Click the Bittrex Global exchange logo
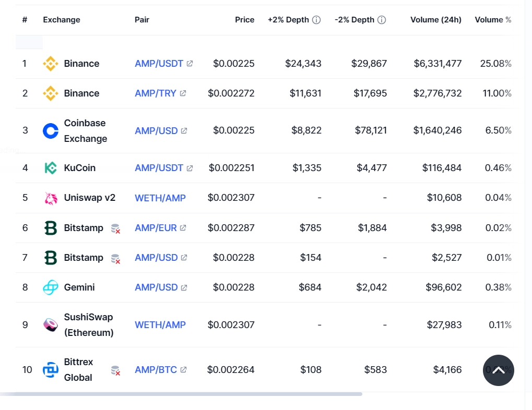Screen dimensions: 532x410 pos(50,369)
